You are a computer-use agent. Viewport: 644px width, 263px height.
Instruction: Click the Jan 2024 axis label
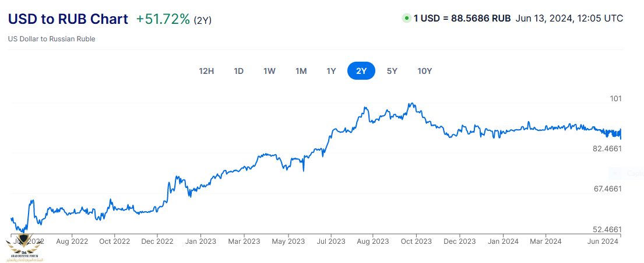503,241
